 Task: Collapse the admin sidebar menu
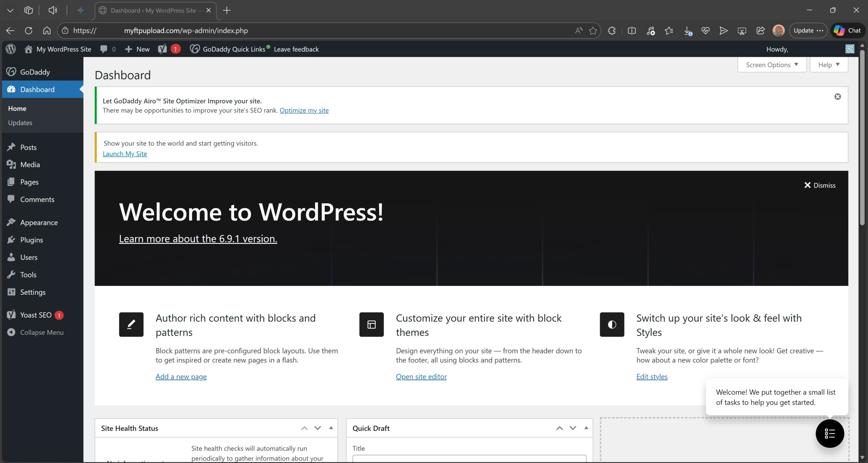pos(42,332)
